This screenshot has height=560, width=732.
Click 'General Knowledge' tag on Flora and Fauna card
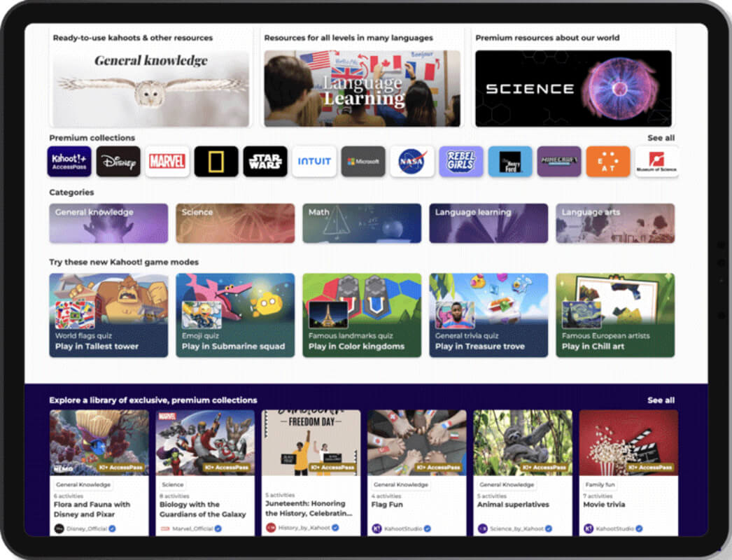(x=83, y=485)
